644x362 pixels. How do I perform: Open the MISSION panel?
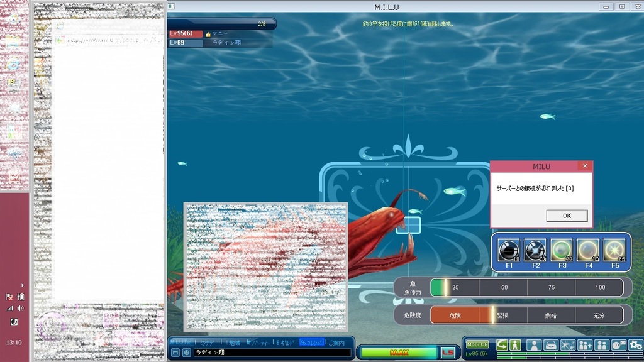pyautogui.click(x=477, y=344)
